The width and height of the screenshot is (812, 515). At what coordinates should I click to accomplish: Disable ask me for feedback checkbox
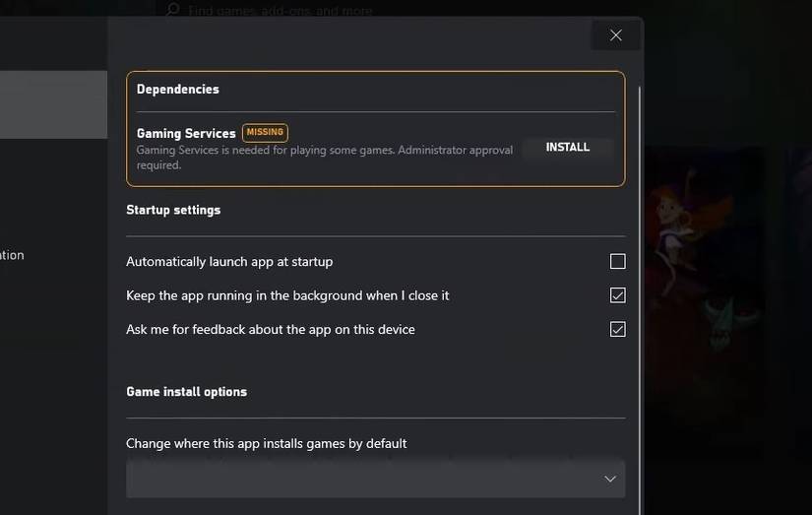[x=618, y=329]
